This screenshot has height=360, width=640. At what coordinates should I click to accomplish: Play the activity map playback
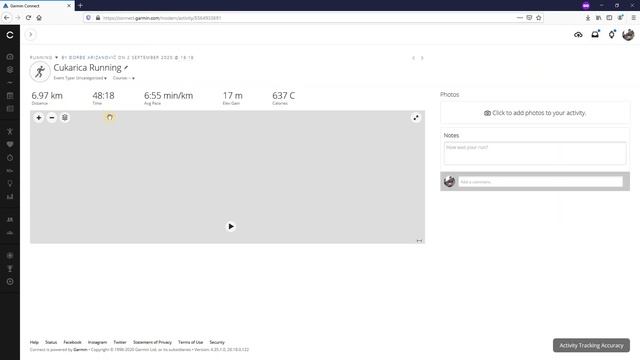231,227
